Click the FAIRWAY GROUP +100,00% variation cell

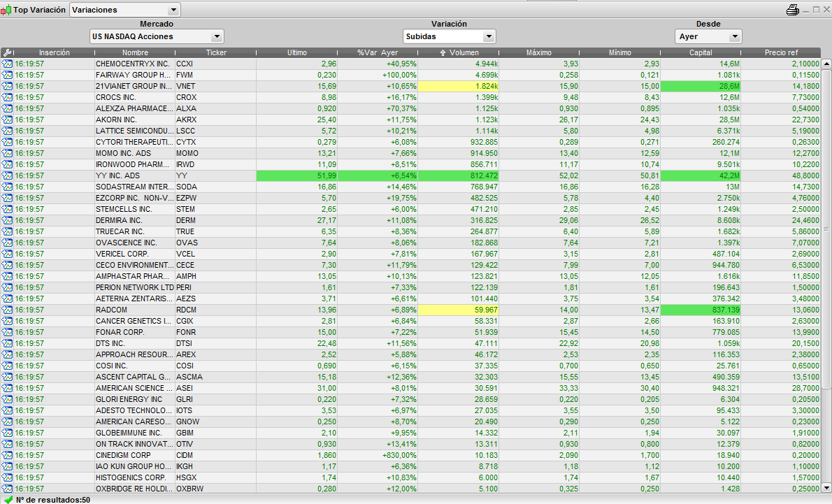click(378, 75)
